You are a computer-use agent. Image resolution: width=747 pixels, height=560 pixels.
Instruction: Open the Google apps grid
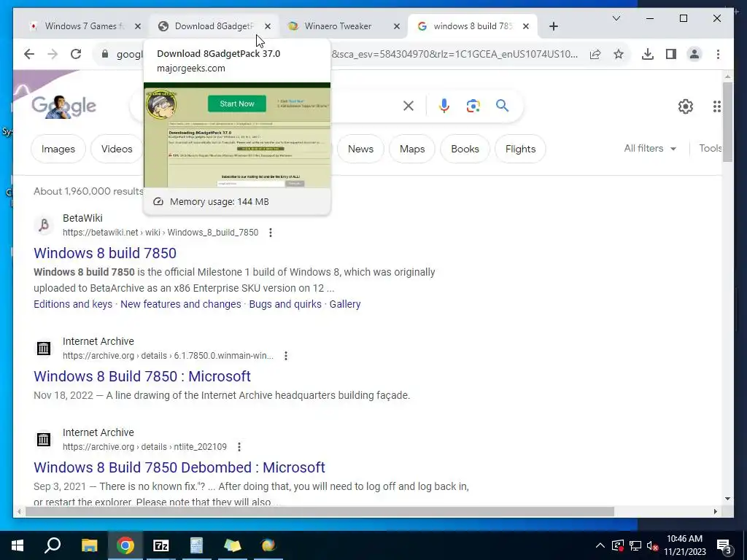tap(716, 106)
